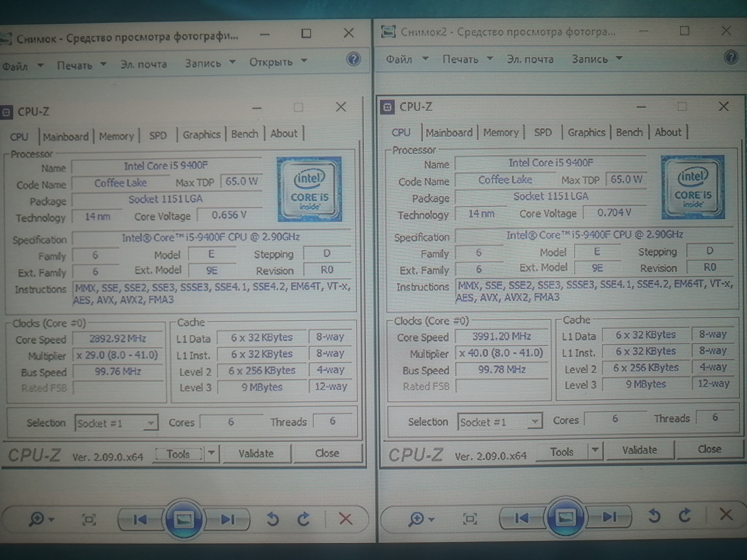The image size is (747, 560).
Task: Open help icon in left photo viewer
Action: coord(353,59)
